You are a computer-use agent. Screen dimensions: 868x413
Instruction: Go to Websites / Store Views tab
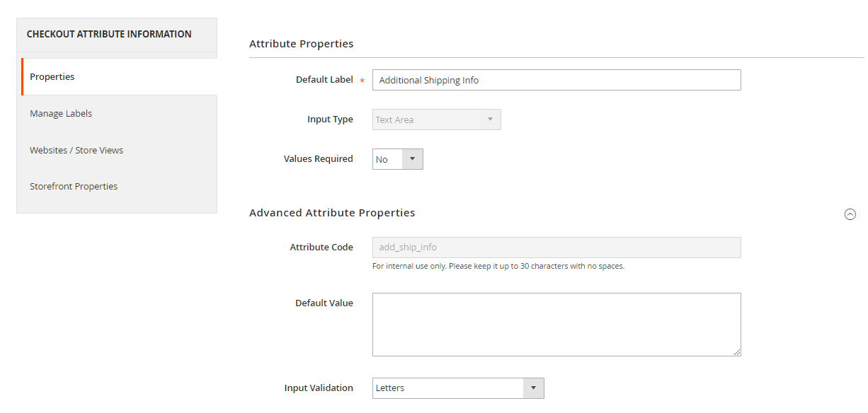click(76, 151)
